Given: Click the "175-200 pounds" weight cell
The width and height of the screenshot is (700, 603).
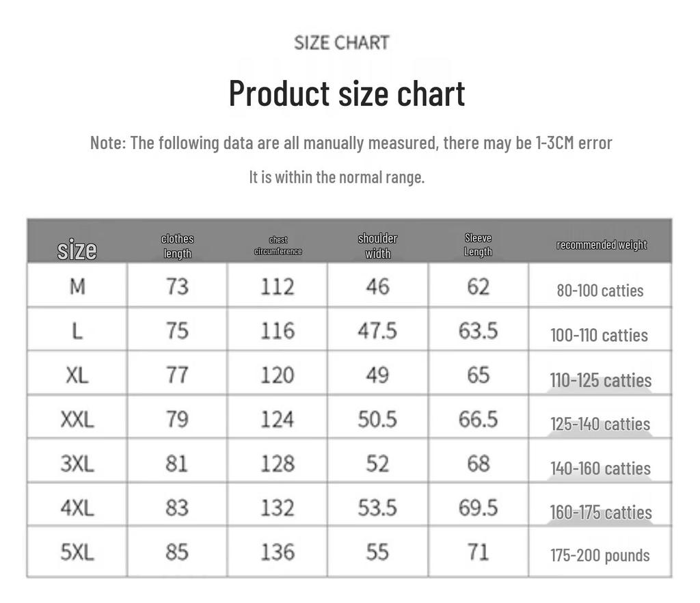Looking at the screenshot, I should pos(600,555).
